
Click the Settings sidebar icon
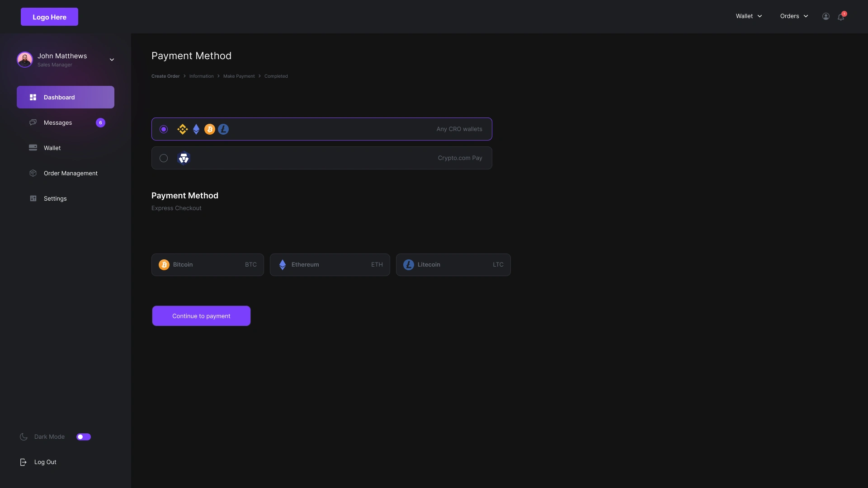pos(33,198)
